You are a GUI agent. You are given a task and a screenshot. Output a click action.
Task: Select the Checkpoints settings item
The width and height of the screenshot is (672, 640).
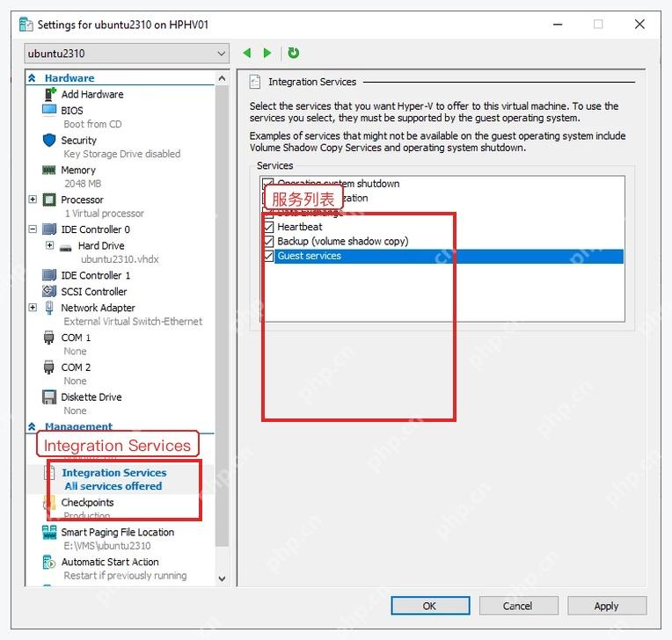(87, 502)
